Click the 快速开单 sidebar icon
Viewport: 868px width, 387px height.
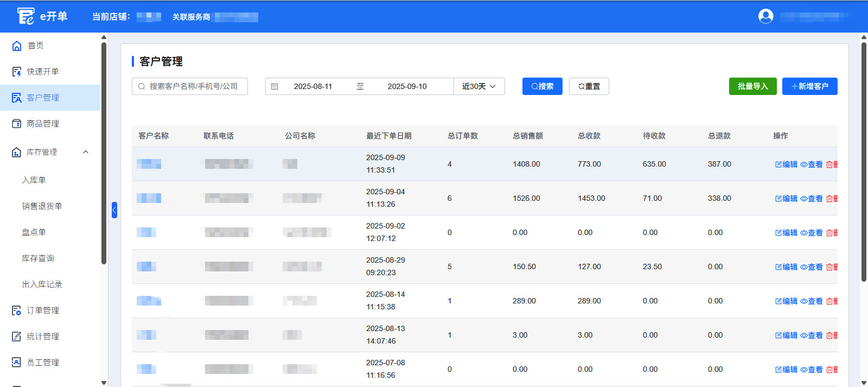click(x=17, y=72)
